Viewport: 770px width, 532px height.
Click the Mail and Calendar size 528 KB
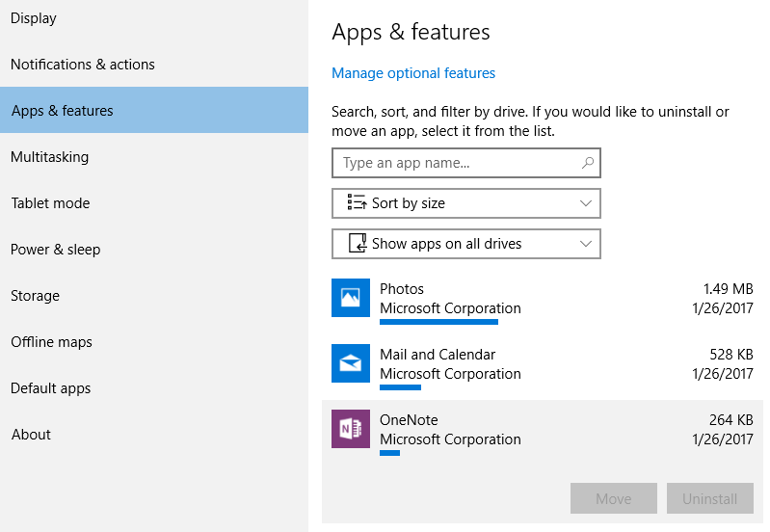(x=731, y=354)
